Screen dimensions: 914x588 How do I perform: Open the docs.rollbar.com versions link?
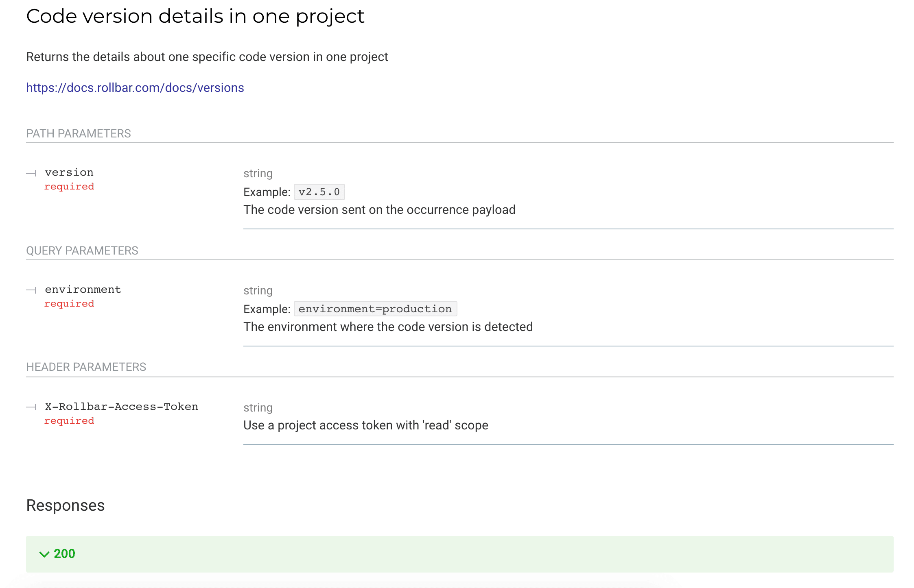135,87
